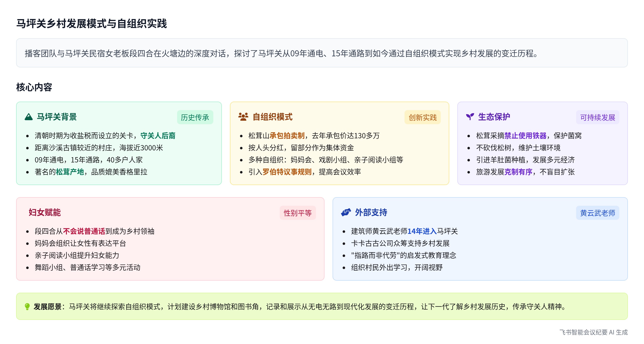This screenshot has width=644, height=344.
Task: Click highlighted text 禁止使用铁器
Action: tap(525, 136)
